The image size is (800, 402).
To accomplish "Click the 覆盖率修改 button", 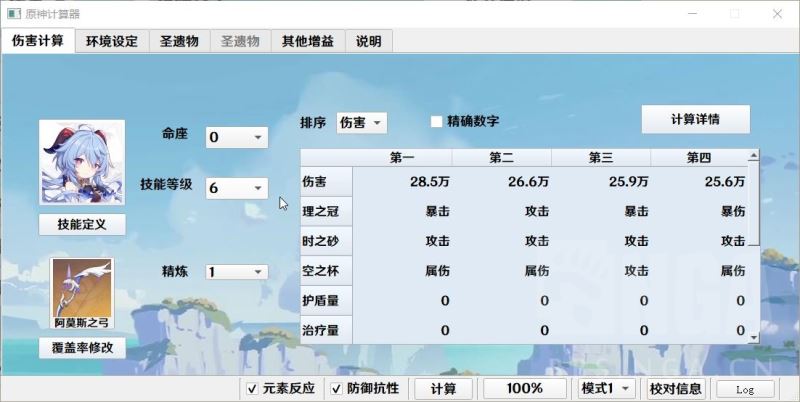I will pos(82,348).
